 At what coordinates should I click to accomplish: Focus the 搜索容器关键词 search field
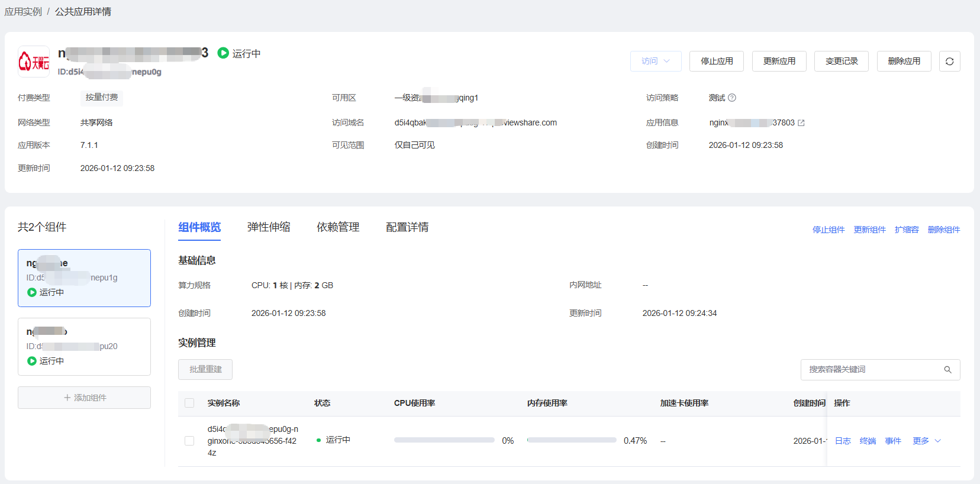pos(873,370)
